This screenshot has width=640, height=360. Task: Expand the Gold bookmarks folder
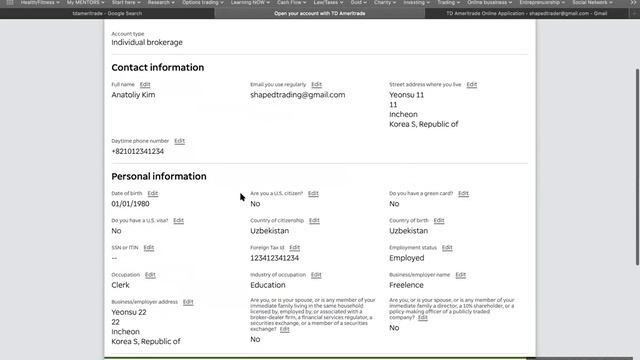pos(358,2)
